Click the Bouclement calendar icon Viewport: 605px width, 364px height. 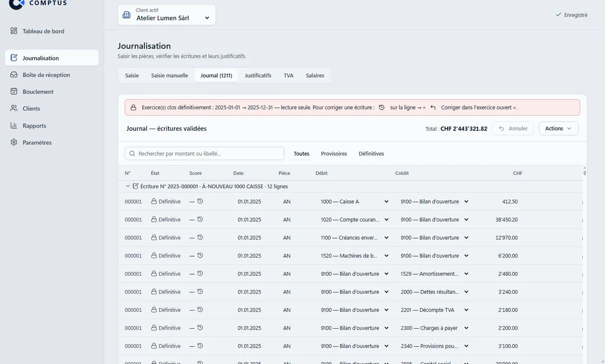point(14,92)
